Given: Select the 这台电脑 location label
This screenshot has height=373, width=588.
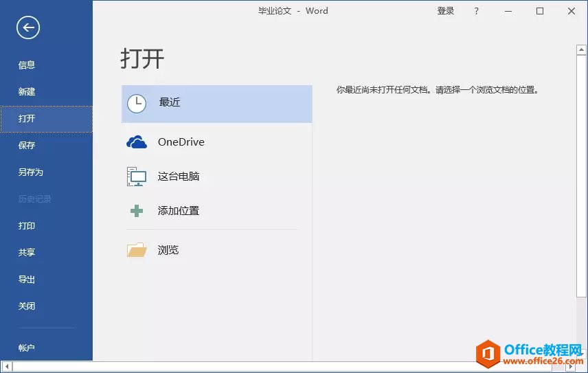Looking at the screenshot, I should [x=179, y=177].
